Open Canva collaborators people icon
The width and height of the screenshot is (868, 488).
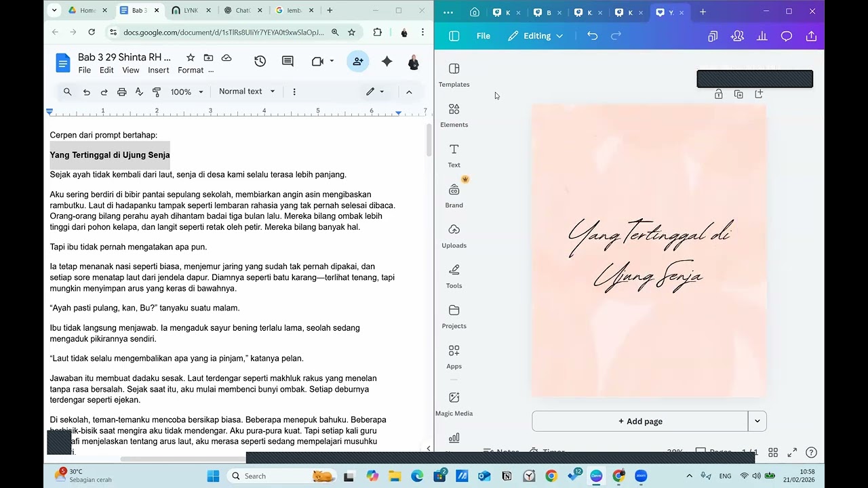[737, 36]
